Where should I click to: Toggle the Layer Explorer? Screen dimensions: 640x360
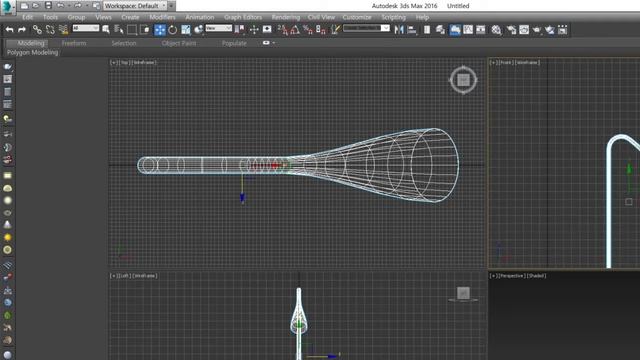440,29
